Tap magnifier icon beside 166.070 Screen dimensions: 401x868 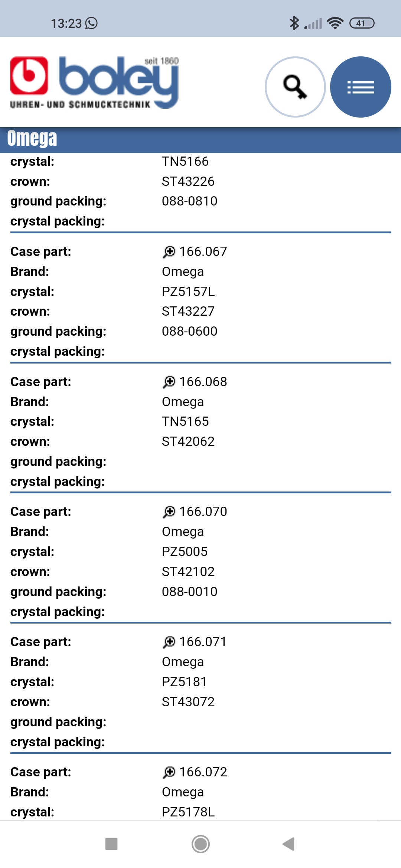[169, 512]
